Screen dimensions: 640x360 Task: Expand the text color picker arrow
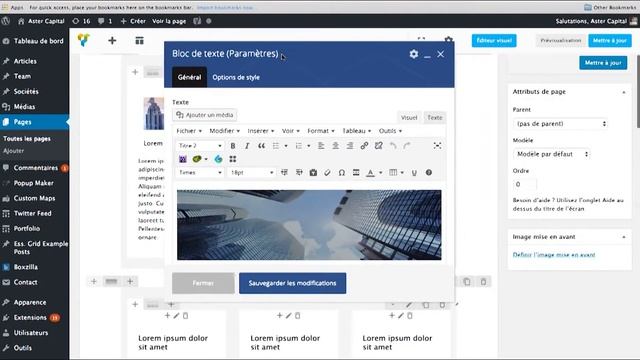click(x=380, y=173)
